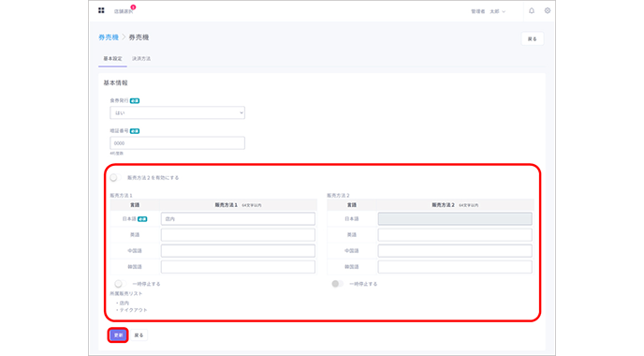Screen dimensions: 644x356
Task: Click the 戻る button at top right
Action: pyautogui.click(x=533, y=38)
